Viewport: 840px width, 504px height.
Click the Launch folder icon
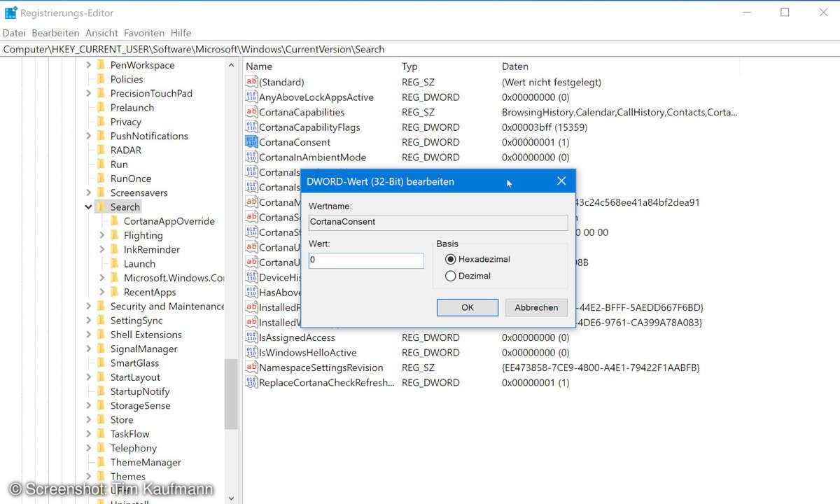(115, 264)
